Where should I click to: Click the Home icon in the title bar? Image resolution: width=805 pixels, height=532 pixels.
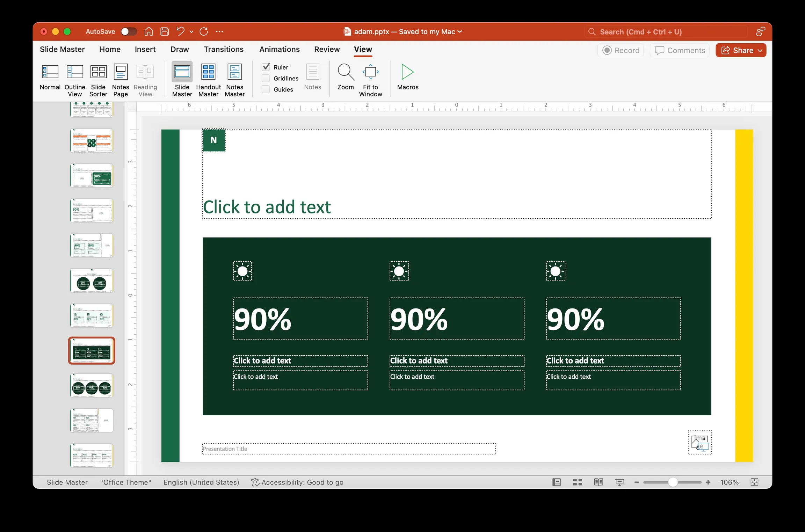click(149, 31)
